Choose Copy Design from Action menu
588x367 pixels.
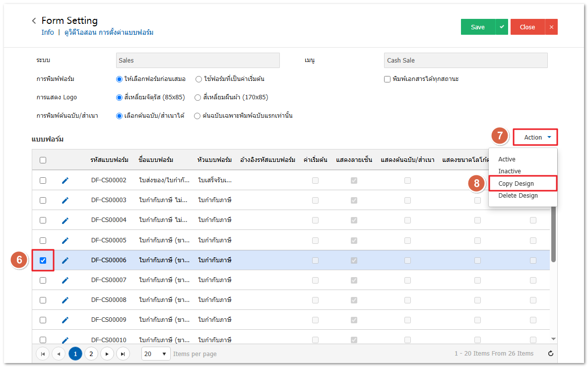[x=516, y=183]
